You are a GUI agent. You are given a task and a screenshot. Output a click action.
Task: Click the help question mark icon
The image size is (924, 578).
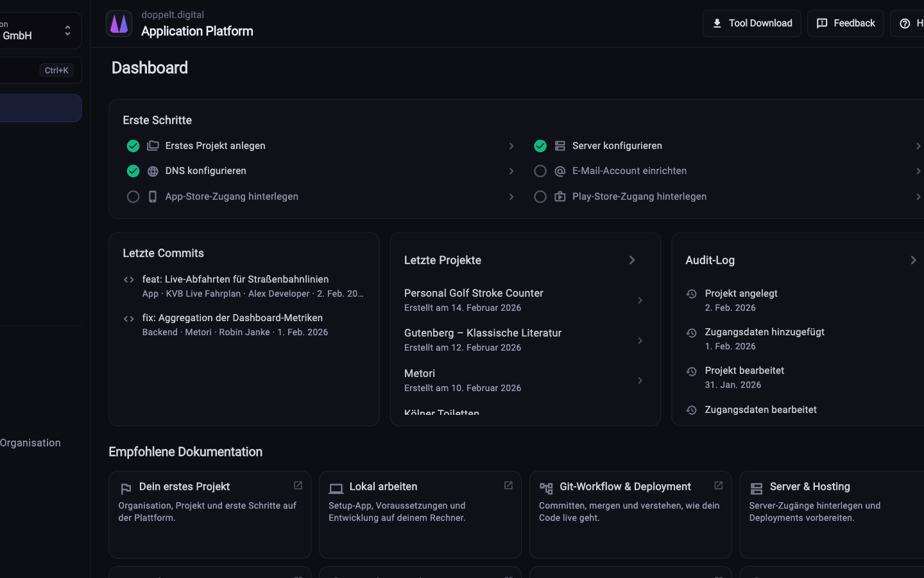(x=905, y=24)
